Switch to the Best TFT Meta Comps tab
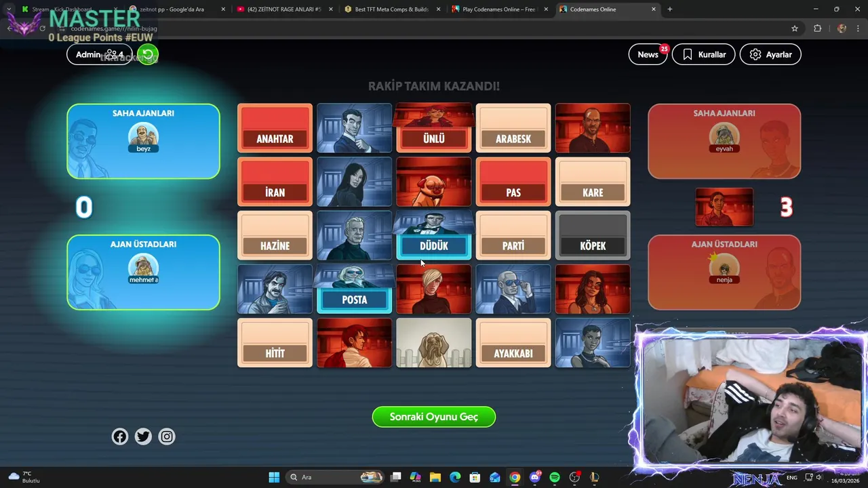The height and width of the screenshot is (488, 868). coord(392,9)
